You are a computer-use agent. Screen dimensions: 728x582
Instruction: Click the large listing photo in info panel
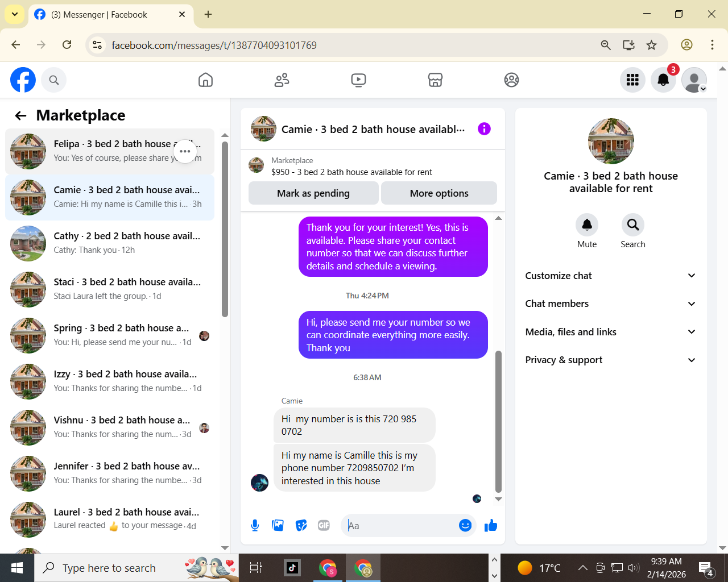[x=611, y=141]
